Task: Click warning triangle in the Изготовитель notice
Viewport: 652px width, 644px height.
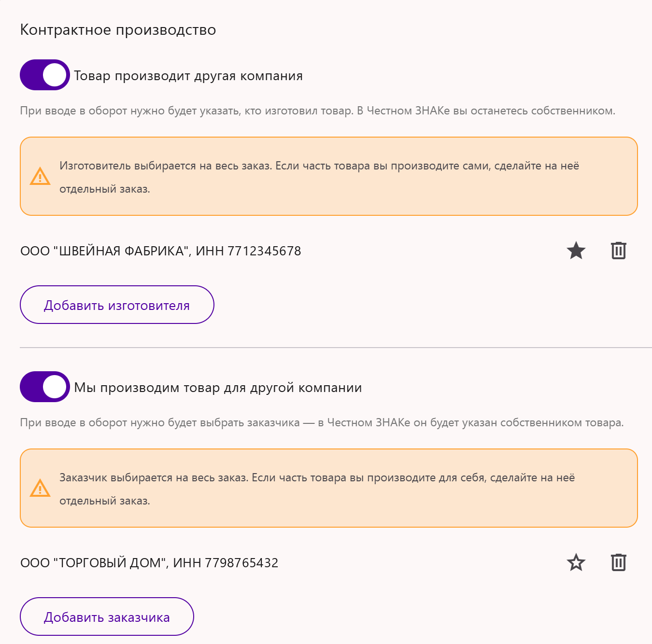Action: [40, 176]
